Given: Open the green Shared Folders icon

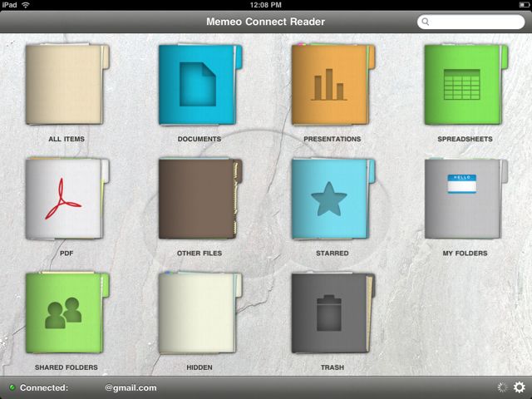Looking at the screenshot, I should coord(67,313).
